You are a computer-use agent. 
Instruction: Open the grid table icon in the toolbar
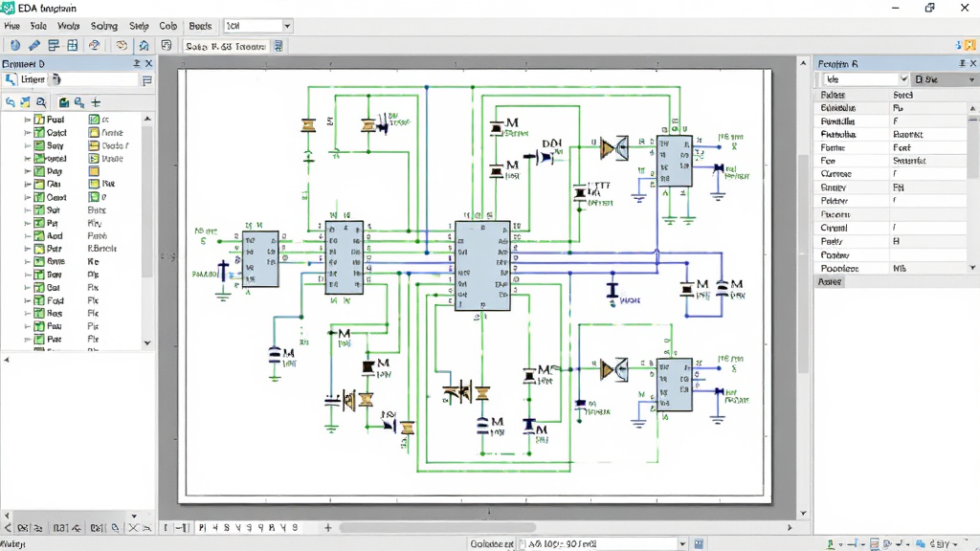pos(73,45)
